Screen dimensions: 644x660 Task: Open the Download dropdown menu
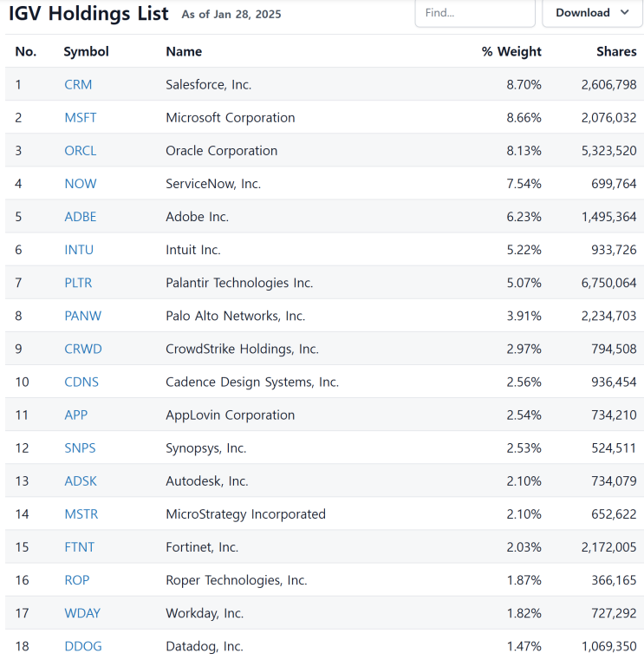593,13
